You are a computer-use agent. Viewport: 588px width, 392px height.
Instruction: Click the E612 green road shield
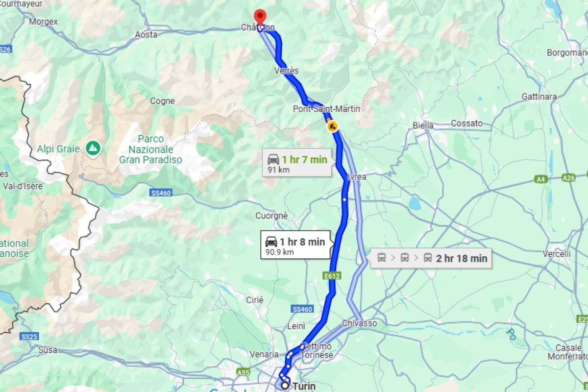coord(332,276)
